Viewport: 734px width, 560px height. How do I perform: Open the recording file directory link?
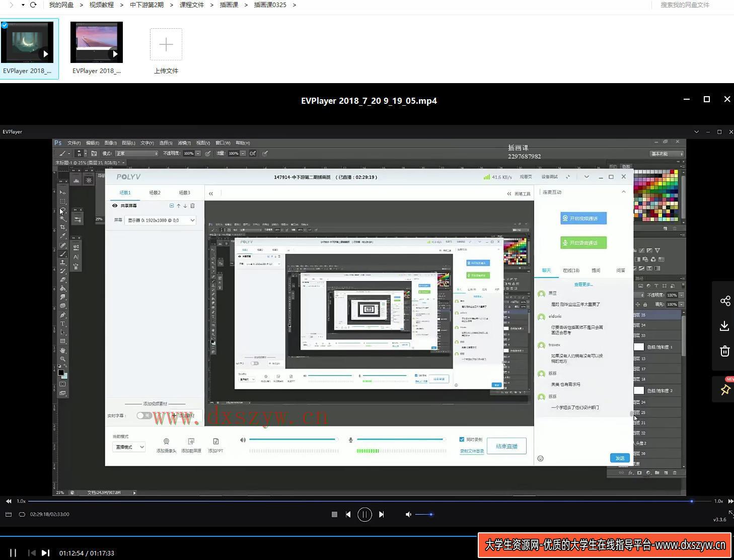click(x=472, y=451)
